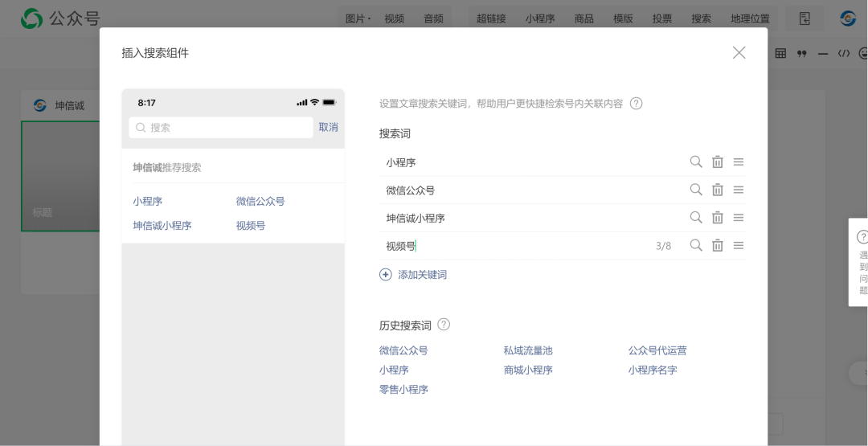Click the 坤信诚小程序 keyword input field

pyautogui.click(x=531, y=218)
